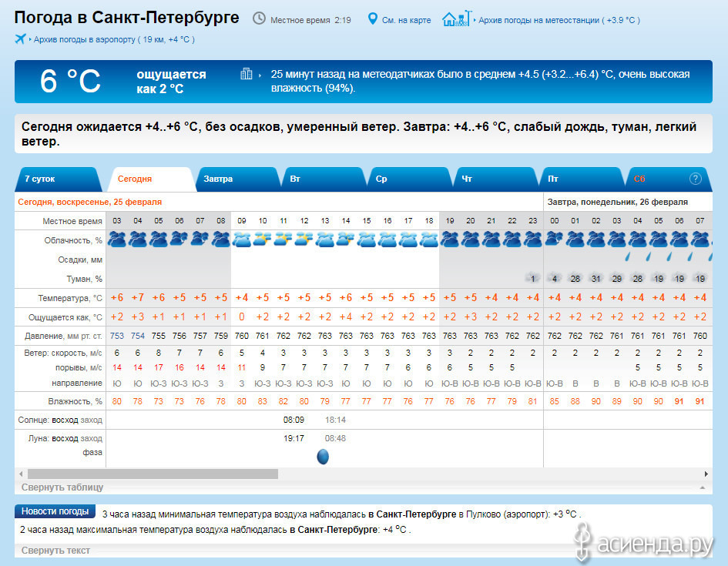This screenshot has width=728, height=566.
Task: Click the partly sunny icon at hour 12
Action: [304, 239]
